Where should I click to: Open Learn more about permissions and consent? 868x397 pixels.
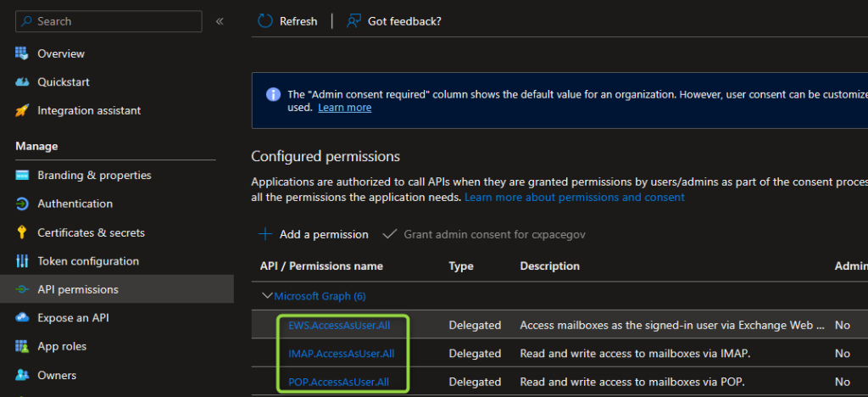(x=574, y=197)
